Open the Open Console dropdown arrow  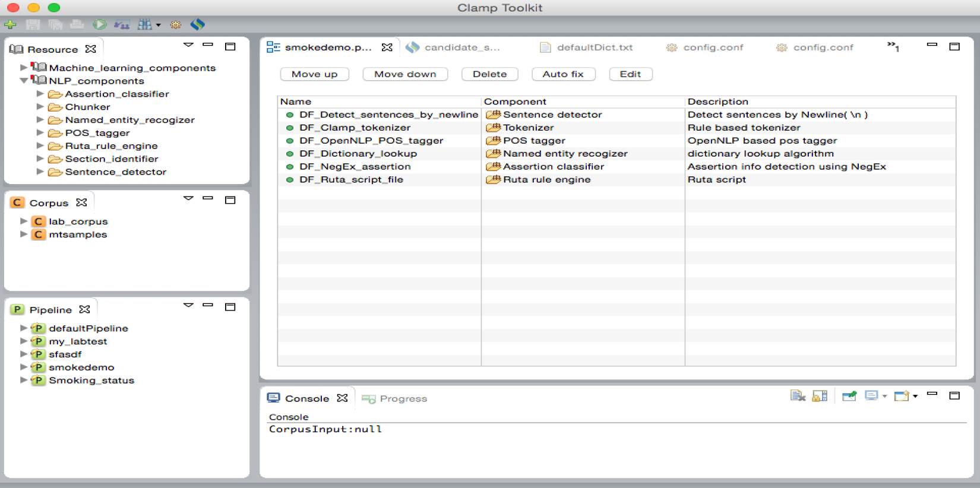[915, 397]
